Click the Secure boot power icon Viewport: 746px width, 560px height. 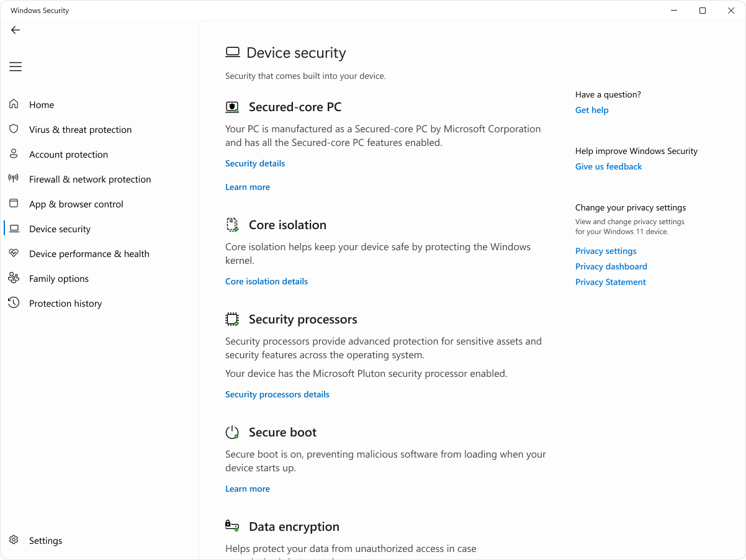[x=232, y=432]
